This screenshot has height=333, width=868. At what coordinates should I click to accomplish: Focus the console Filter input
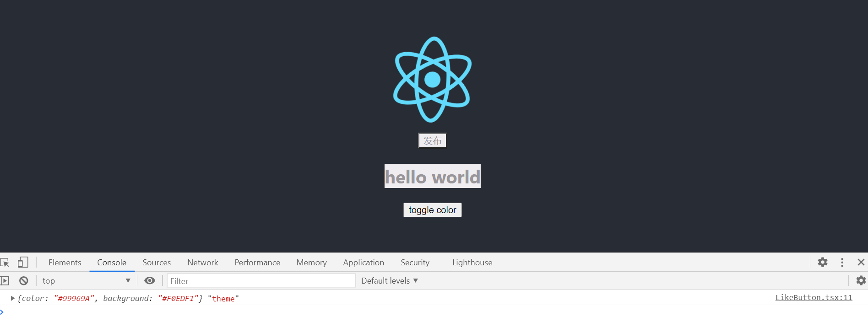[x=261, y=281]
